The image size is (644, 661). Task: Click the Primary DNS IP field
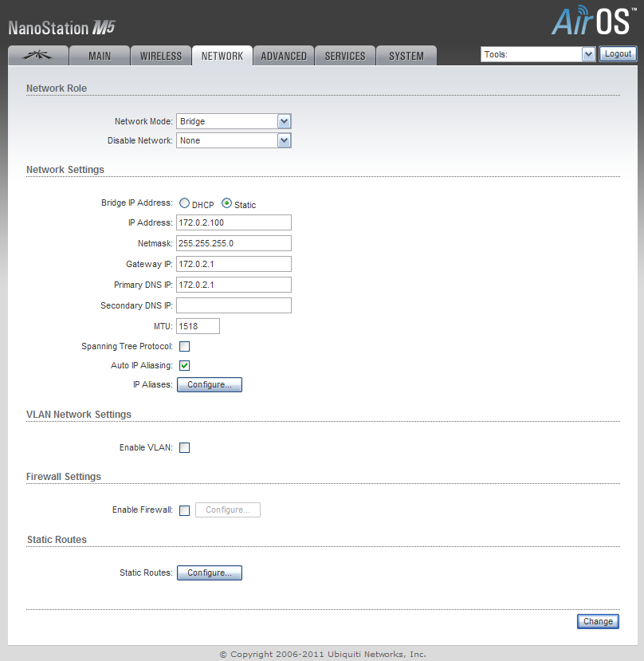pyautogui.click(x=234, y=285)
